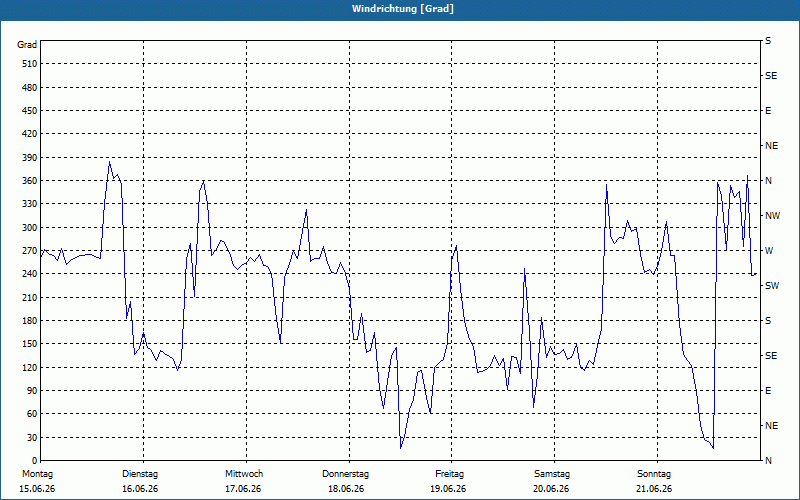
Task: Select the Samstag 20.06.26 date label
Action: (x=552, y=481)
